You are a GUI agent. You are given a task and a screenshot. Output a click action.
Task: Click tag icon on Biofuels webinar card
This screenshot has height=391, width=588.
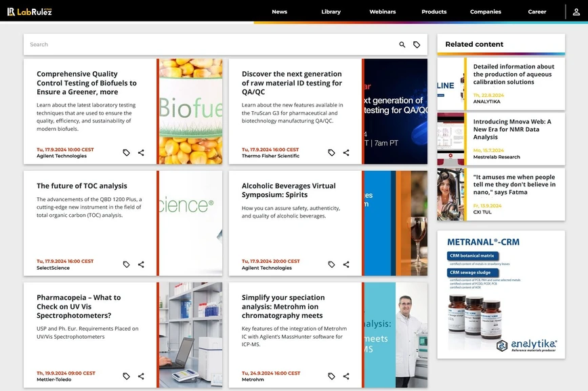coord(127,152)
